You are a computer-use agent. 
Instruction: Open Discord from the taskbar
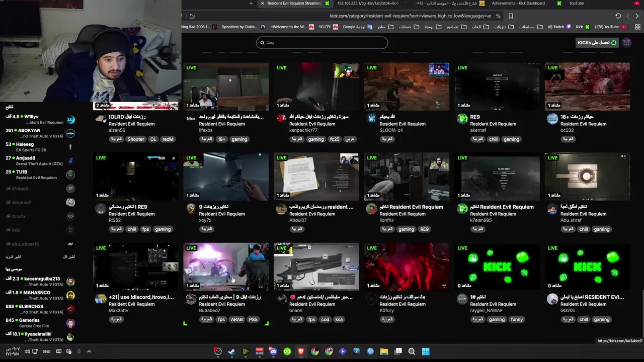pos(273,351)
